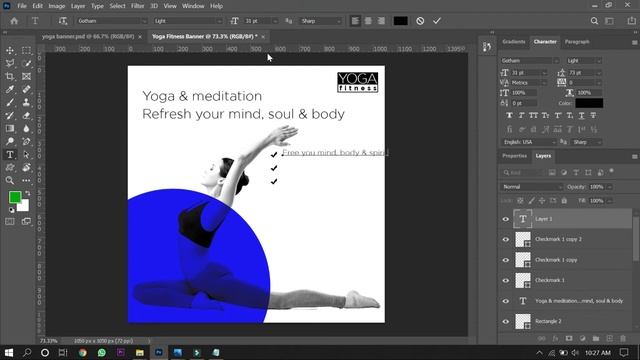Swap foreground and background colors

click(27, 193)
